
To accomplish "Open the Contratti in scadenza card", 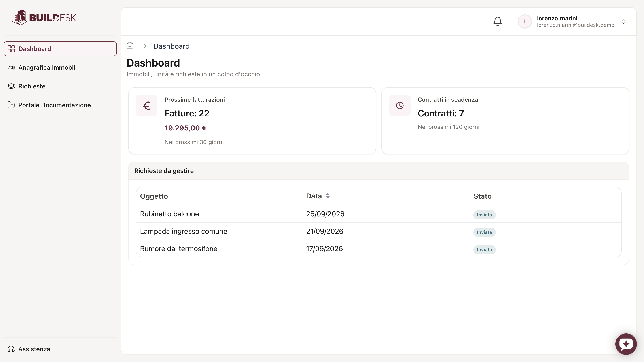I will (x=505, y=121).
